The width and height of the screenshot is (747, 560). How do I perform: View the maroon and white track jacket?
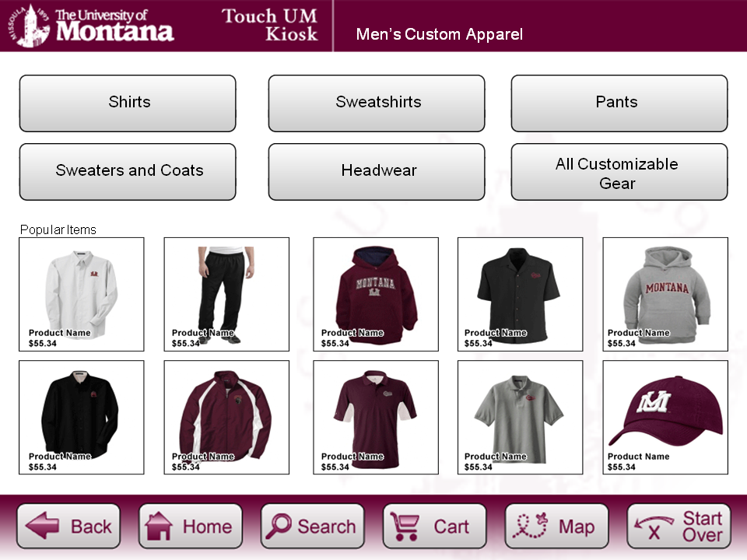[x=226, y=417]
